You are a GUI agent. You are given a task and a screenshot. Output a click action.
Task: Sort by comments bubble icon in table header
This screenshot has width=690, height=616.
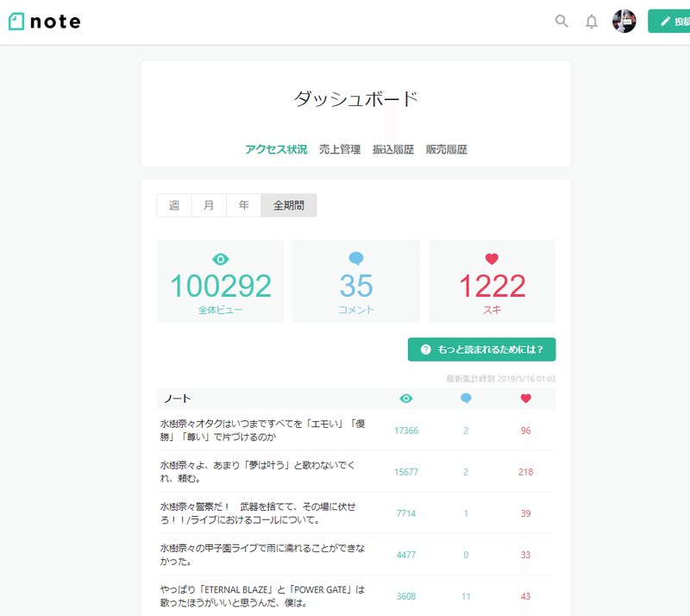(466, 399)
